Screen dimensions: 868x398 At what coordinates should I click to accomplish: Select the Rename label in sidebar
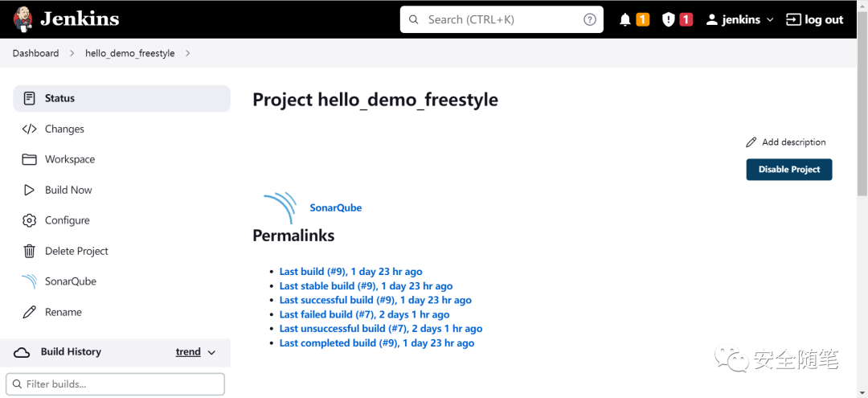tap(63, 312)
